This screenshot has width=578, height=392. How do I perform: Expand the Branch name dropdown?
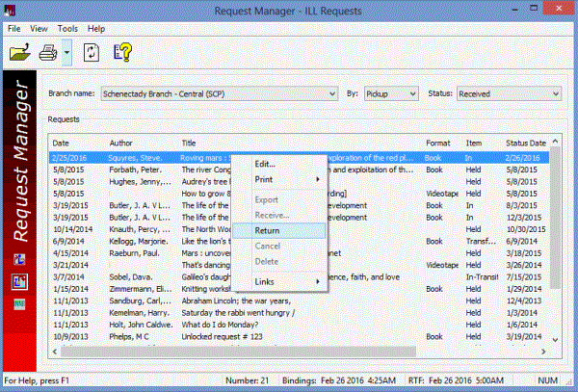pos(328,93)
